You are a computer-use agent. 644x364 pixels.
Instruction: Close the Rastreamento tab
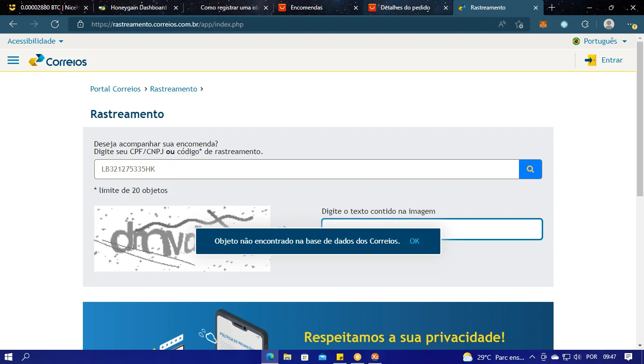[536, 8]
